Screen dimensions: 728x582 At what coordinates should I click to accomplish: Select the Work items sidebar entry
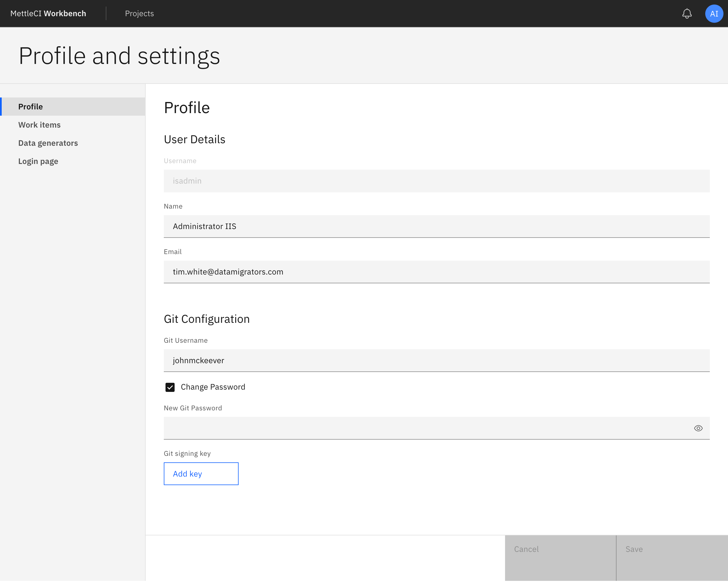pos(40,124)
